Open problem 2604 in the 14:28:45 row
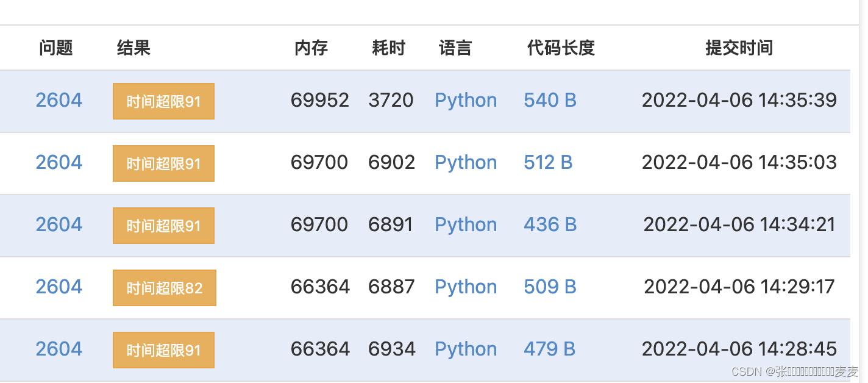 (x=59, y=349)
